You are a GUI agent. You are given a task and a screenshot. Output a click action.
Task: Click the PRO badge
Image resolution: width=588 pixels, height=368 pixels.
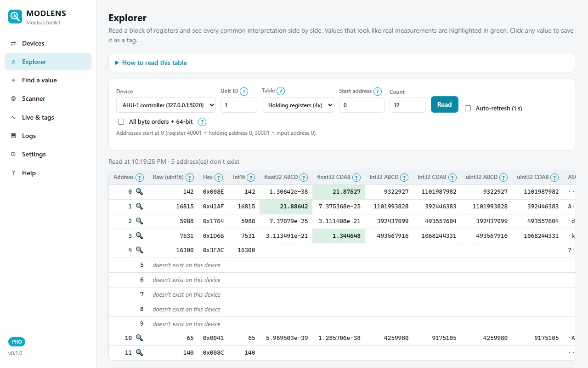pos(17,342)
